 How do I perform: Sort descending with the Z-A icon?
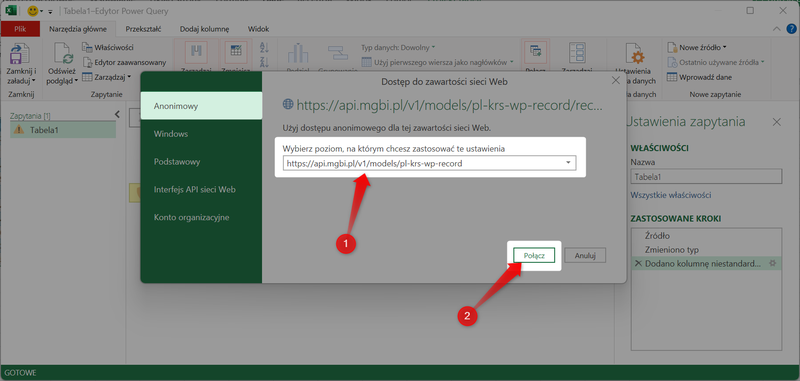pos(264,63)
